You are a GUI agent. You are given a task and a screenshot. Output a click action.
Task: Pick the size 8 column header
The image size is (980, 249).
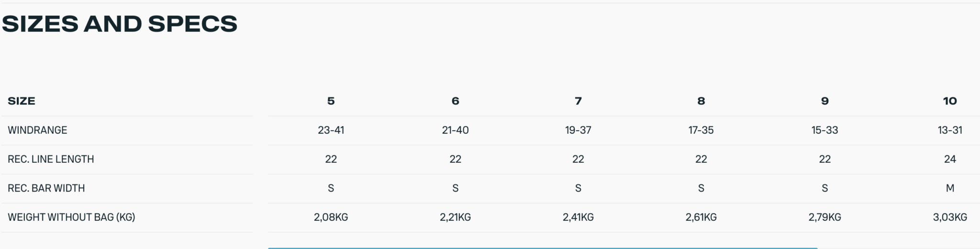point(701,101)
